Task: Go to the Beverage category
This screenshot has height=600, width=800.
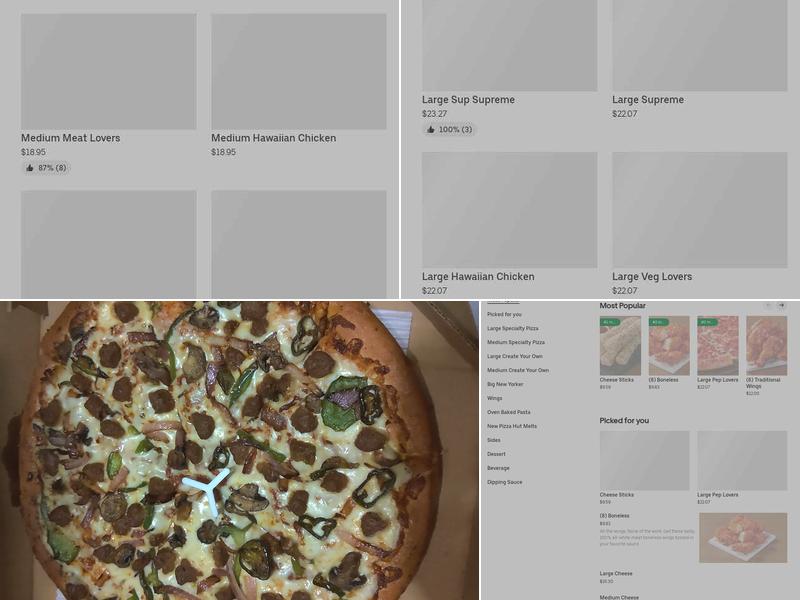Action: coord(498,468)
